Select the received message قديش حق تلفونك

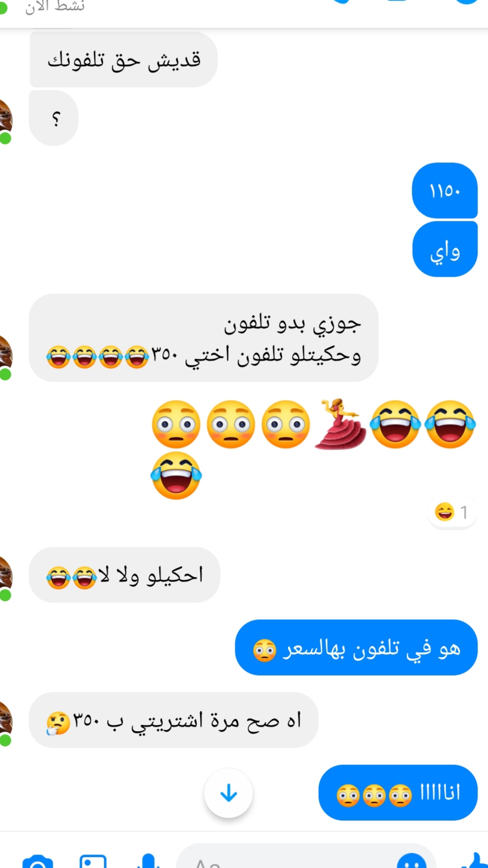pos(124,60)
